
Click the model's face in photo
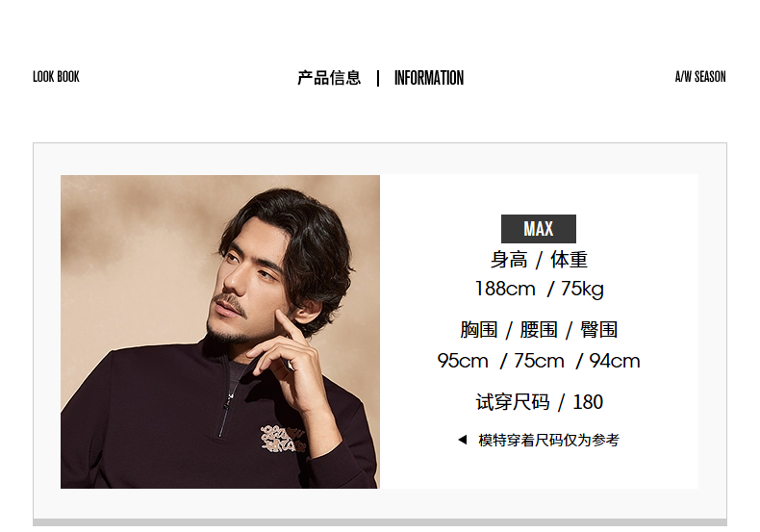point(244,286)
